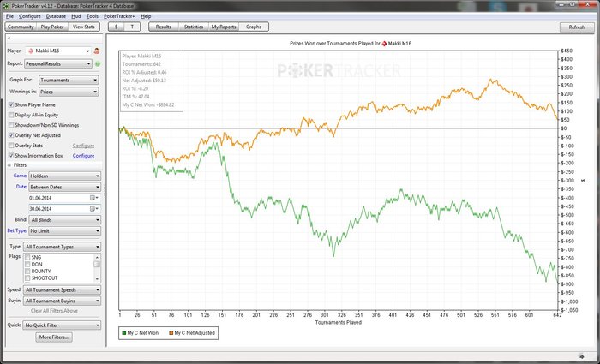Switch to the Community tab
The width and height of the screenshot is (600, 364).
21,27
